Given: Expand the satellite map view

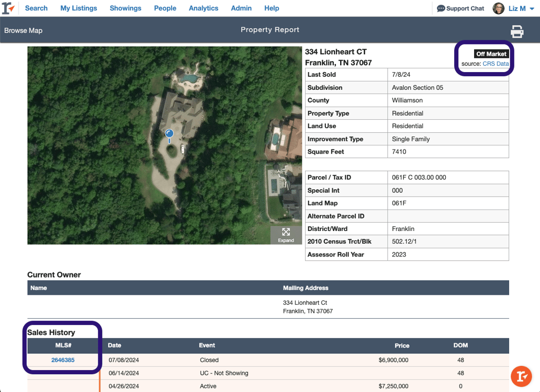Looking at the screenshot, I should click(286, 235).
